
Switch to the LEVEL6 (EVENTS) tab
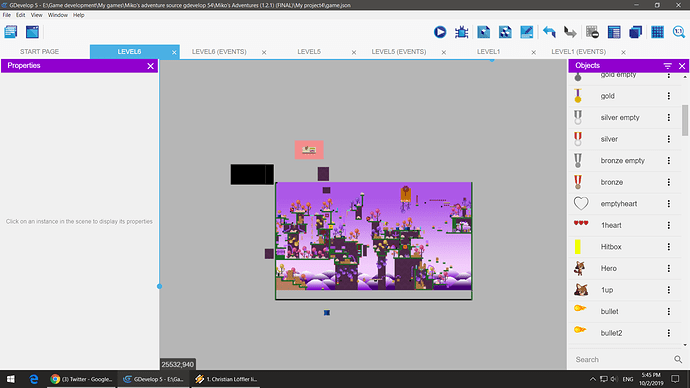coord(219,52)
